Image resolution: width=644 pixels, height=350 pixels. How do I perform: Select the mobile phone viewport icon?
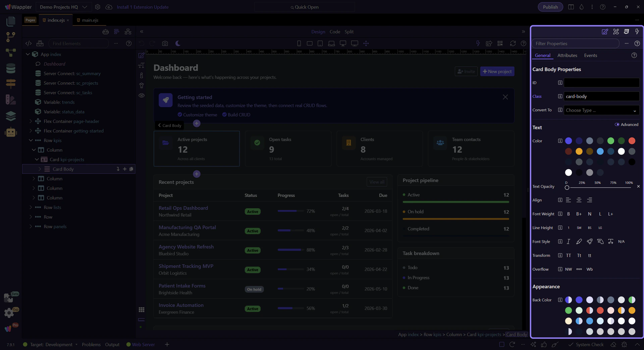coord(299,44)
